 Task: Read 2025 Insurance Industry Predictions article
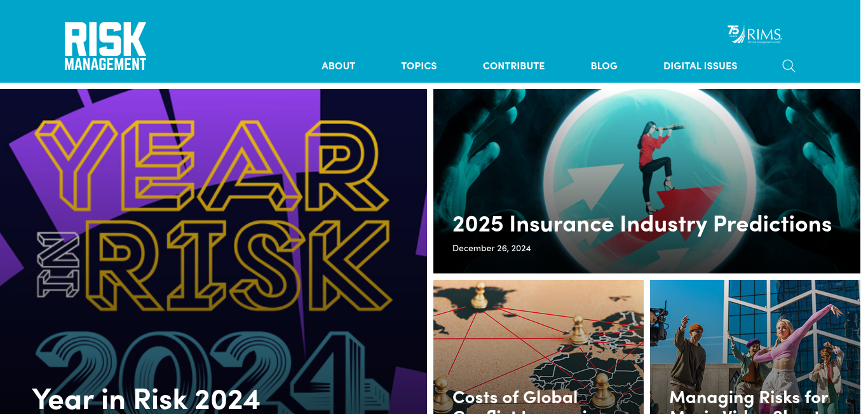click(x=642, y=224)
